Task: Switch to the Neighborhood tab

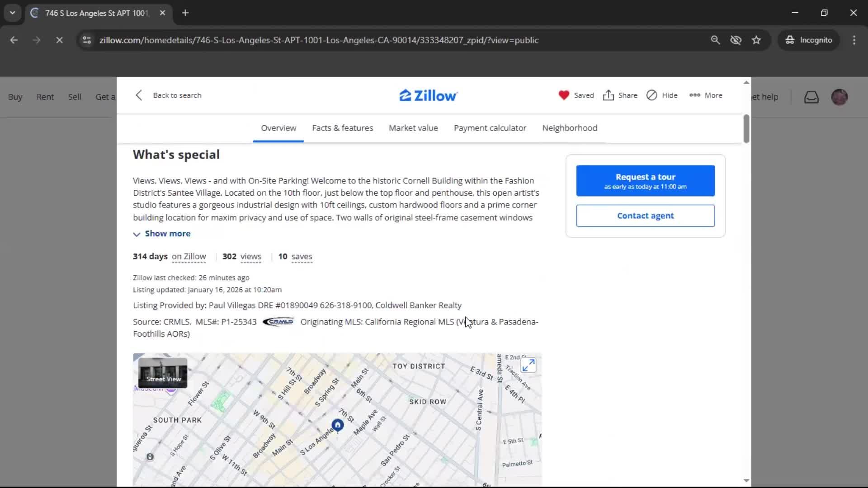Action: (569, 128)
